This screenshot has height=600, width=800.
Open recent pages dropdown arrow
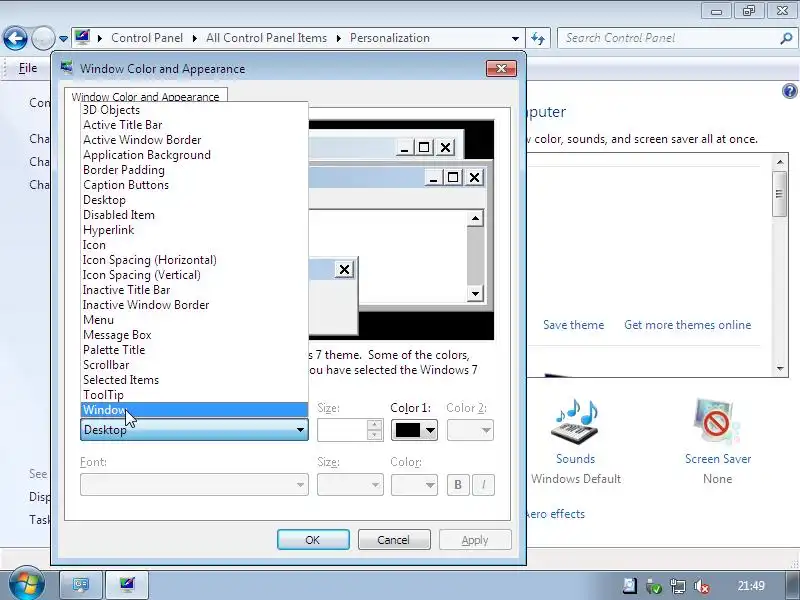click(x=63, y=38)
